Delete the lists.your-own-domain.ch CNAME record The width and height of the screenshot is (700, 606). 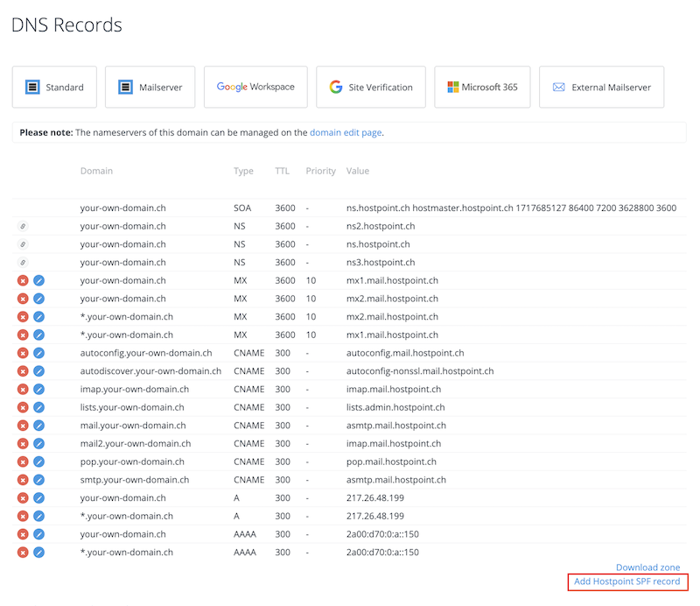coord(23,407)
